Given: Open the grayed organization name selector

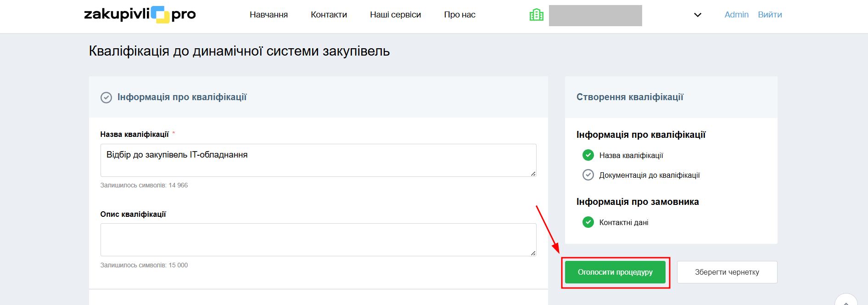Looking at the screenshot, I should 595,16.
